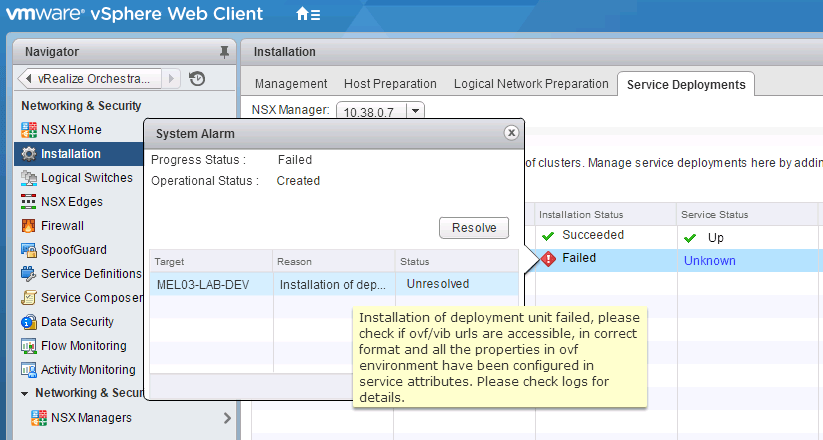This screenshot has width=823, height=440.
Task: Open the Logical Network Preparation tab
Action: (531, 84)
